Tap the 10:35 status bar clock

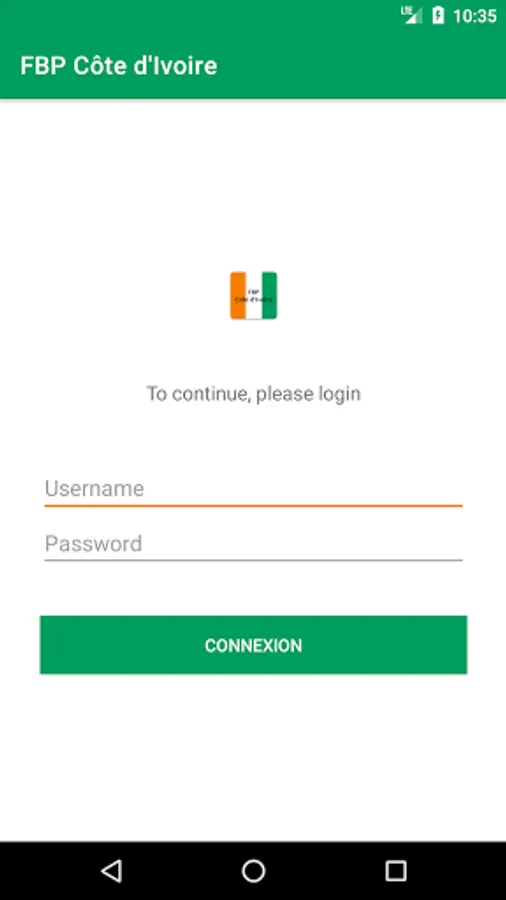[474, 15]
